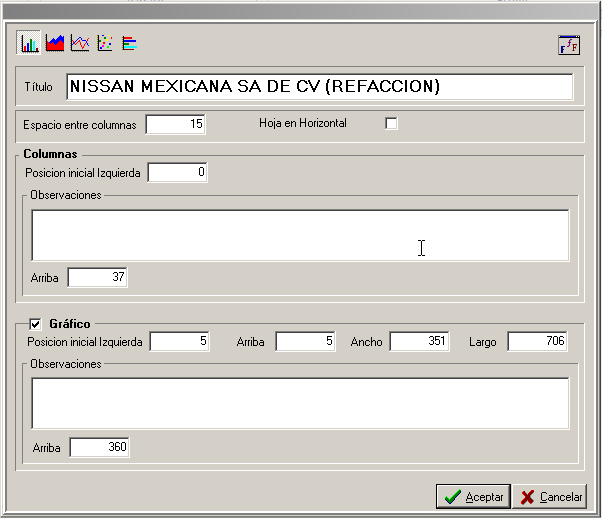The height and width of the screenshot is (518, 602).
Task: Open the font settings icon
Action: [x=569, y=45]
